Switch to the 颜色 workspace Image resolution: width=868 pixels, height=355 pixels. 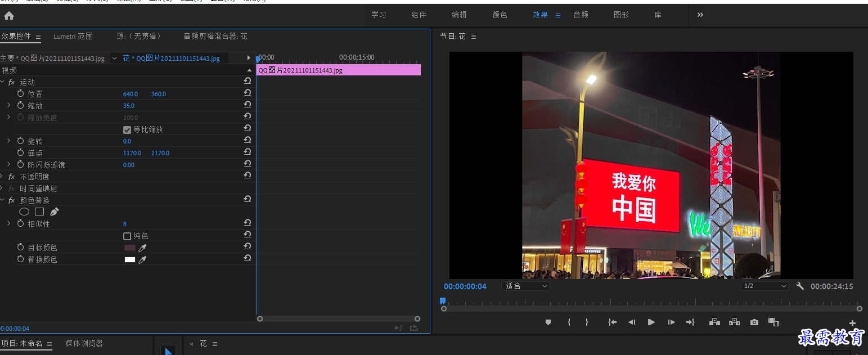coord(500,15)
